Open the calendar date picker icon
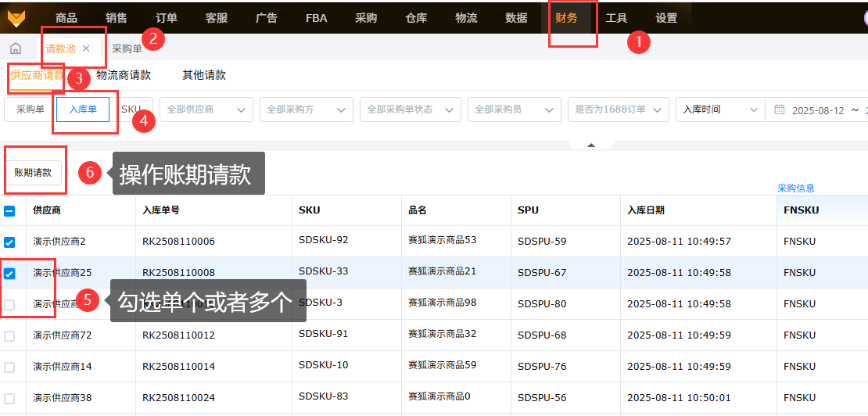 point(779,110)
